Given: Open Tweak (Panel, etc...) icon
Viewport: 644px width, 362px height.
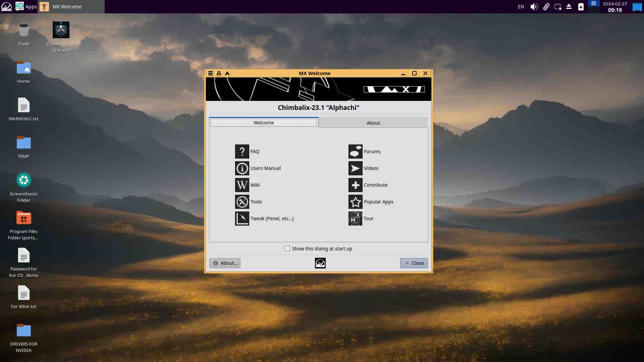Looking at the screenshot, I should [x=242, y=219].
